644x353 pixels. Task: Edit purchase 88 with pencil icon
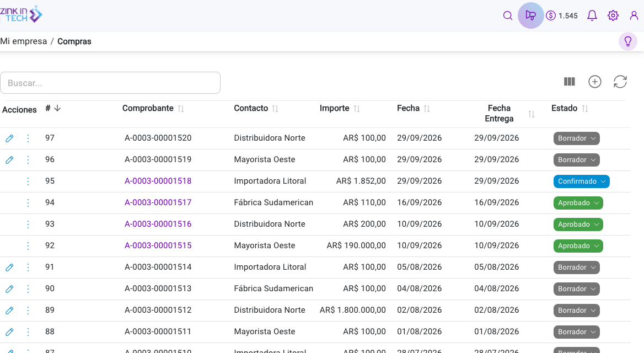tap(9, 331)
